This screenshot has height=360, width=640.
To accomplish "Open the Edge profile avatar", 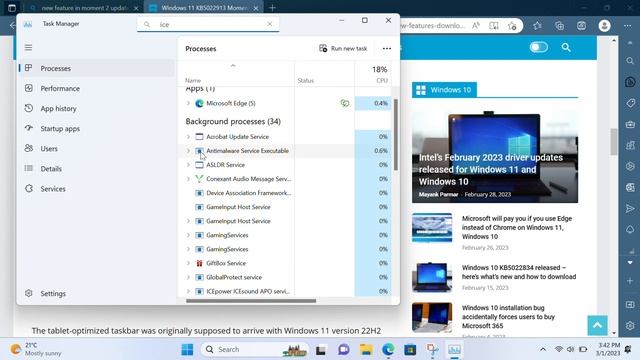I will [604, 26].
